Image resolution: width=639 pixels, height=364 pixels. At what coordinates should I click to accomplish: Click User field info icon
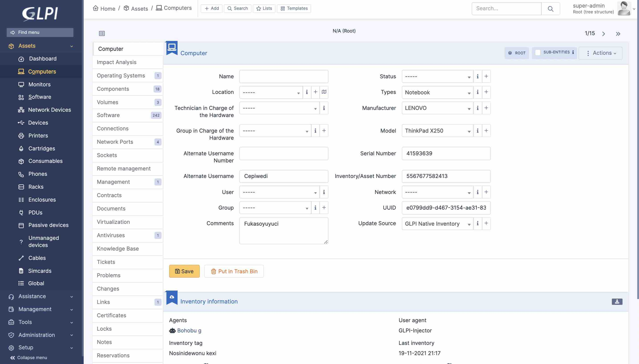pos(324,192)
